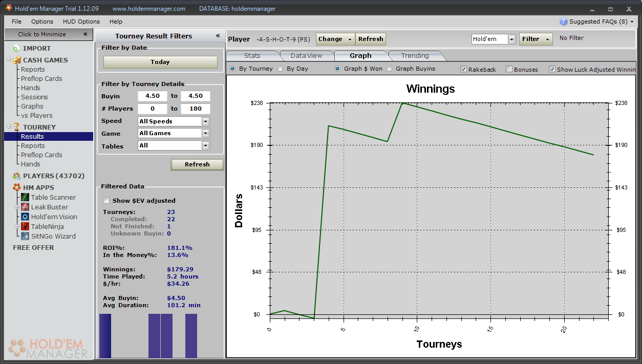This screenshot has width=642, height=364.
Task: Open the File menu
Action: (16, 22)
